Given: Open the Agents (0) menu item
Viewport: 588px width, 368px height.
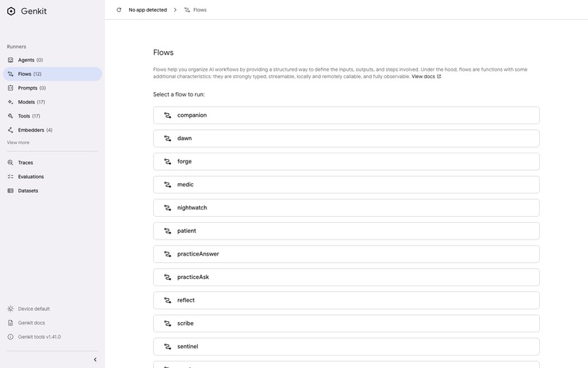Looking at the screenshot, I should click(53, 60).
